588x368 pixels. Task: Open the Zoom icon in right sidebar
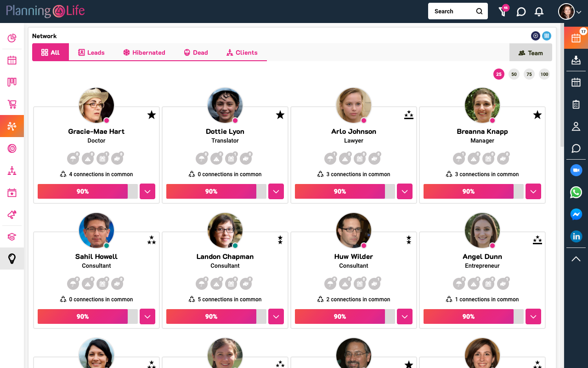click(x=576, y=170)
